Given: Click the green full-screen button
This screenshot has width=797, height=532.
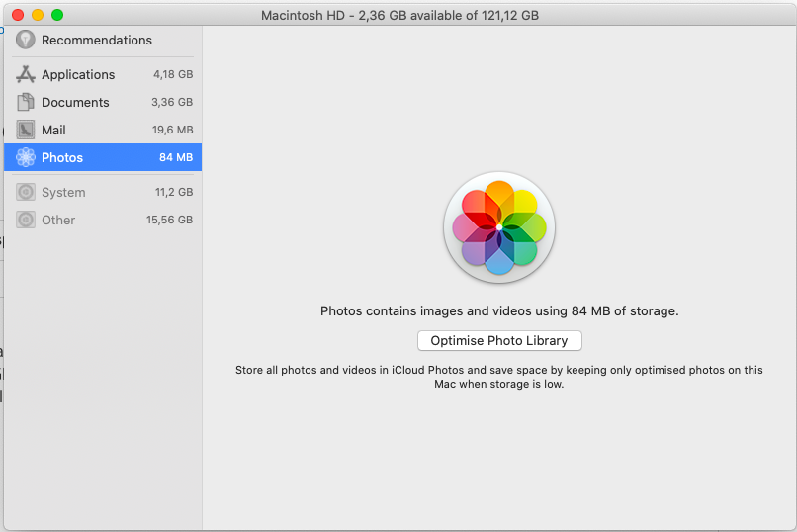Looking at the screenshot, I should [x=57, y=15].
